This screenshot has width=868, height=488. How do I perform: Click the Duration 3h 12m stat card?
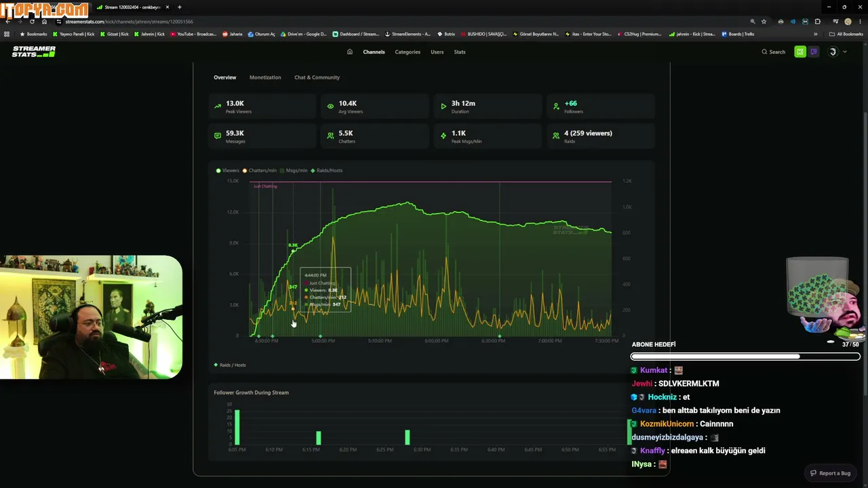pos(488,106)
